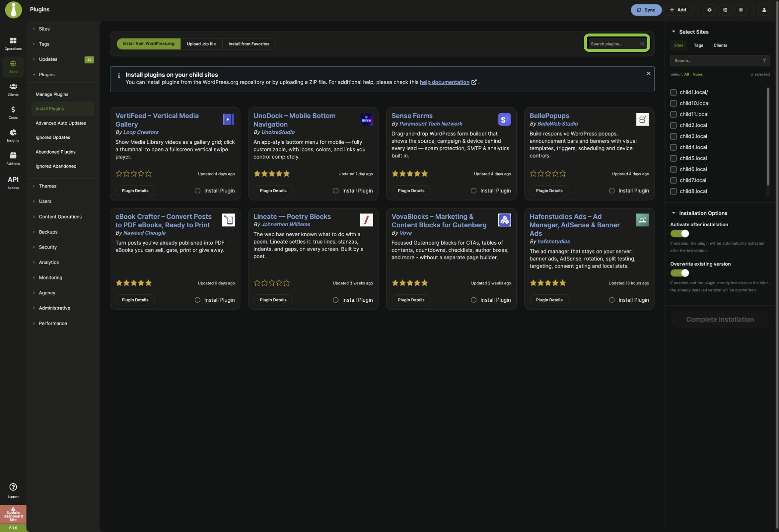
Task: Click the globe icon in top header
Action: click(x=725, y=10)
